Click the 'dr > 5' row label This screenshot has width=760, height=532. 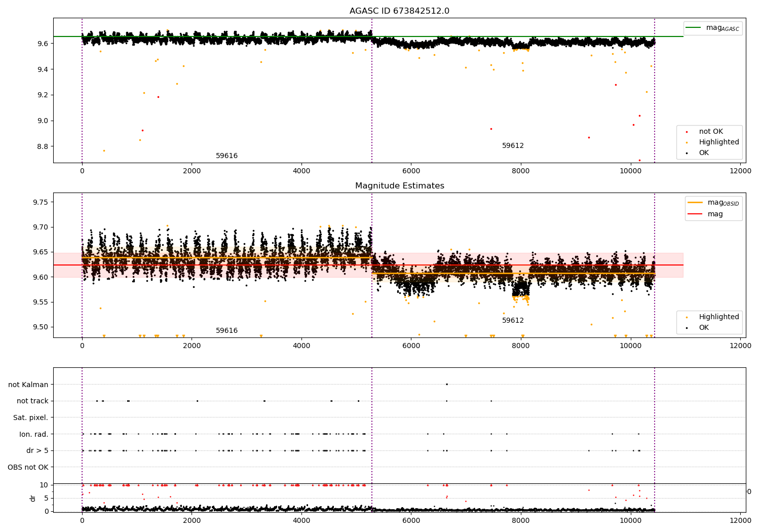pyautogui.click(x=37, y=451)
